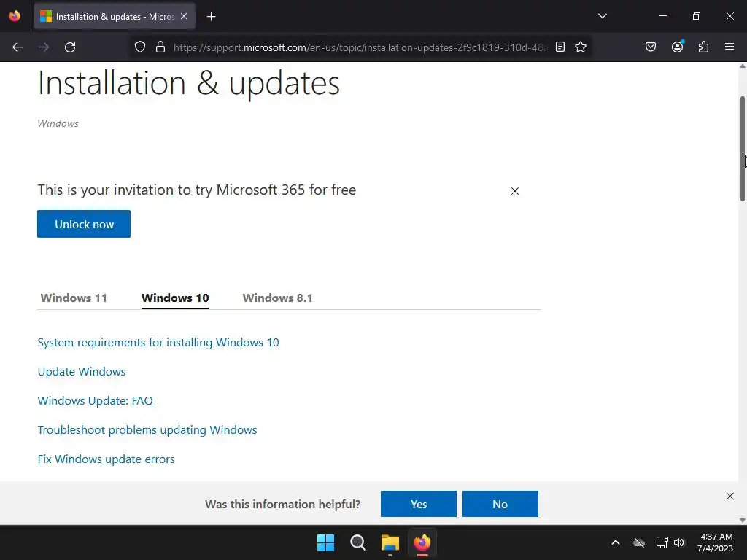Open the Windows Start menu

(x=326, y=542)
